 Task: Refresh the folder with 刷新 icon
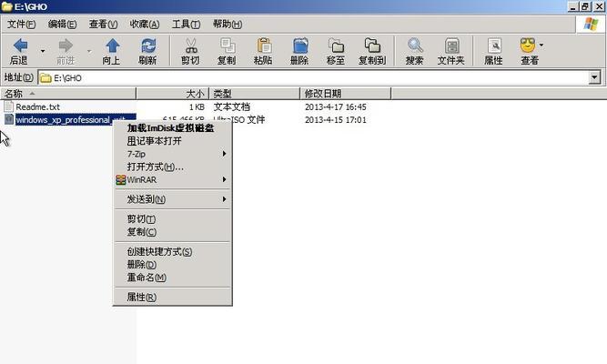coord(147,45)
